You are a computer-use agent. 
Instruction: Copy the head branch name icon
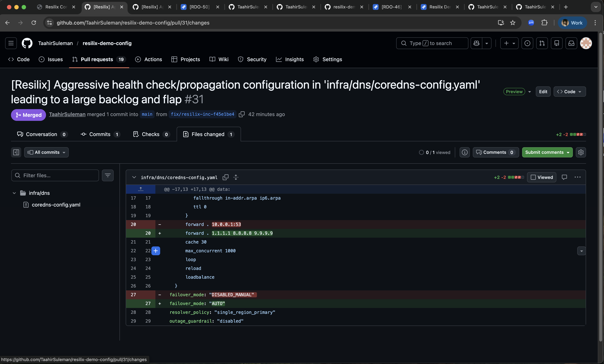[242, 114]
